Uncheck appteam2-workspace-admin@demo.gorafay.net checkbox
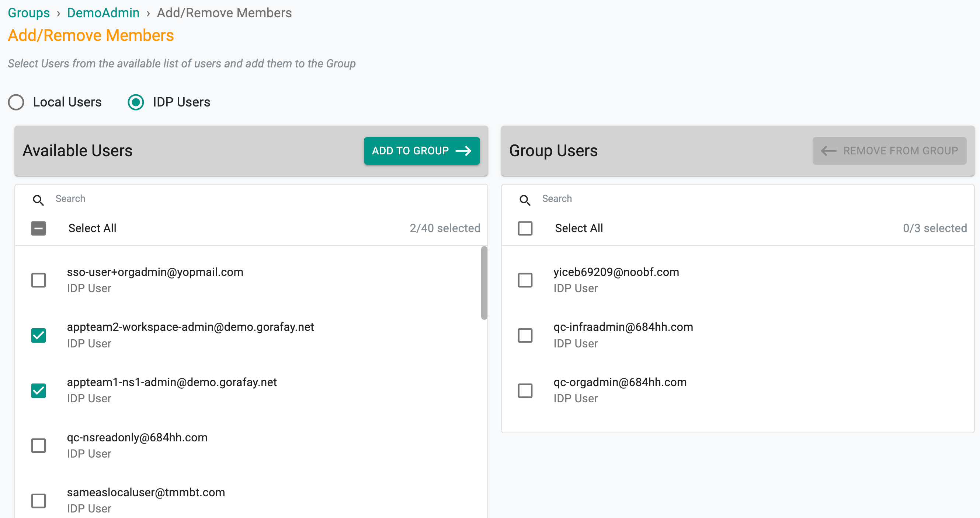 click(38, 335)
